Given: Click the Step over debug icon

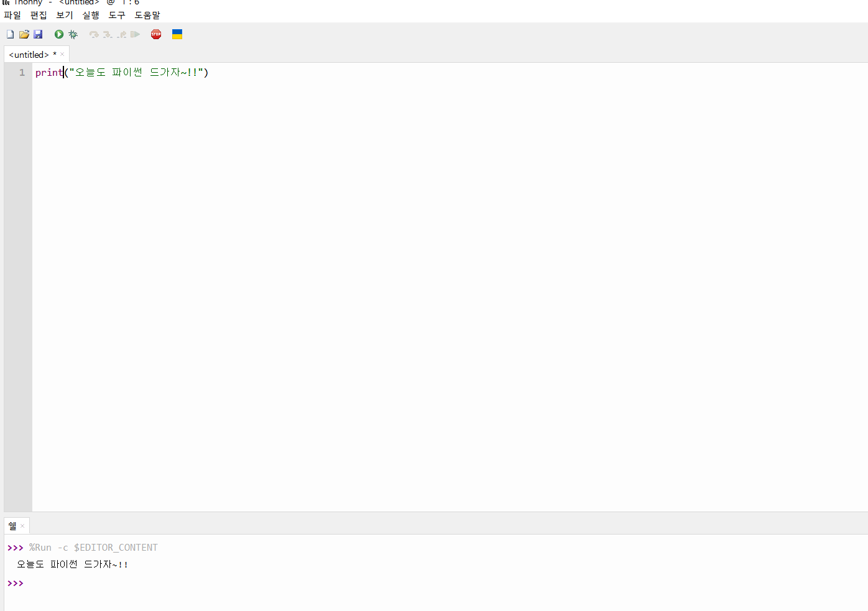Looking at the screenshot, I should [94, 34].
